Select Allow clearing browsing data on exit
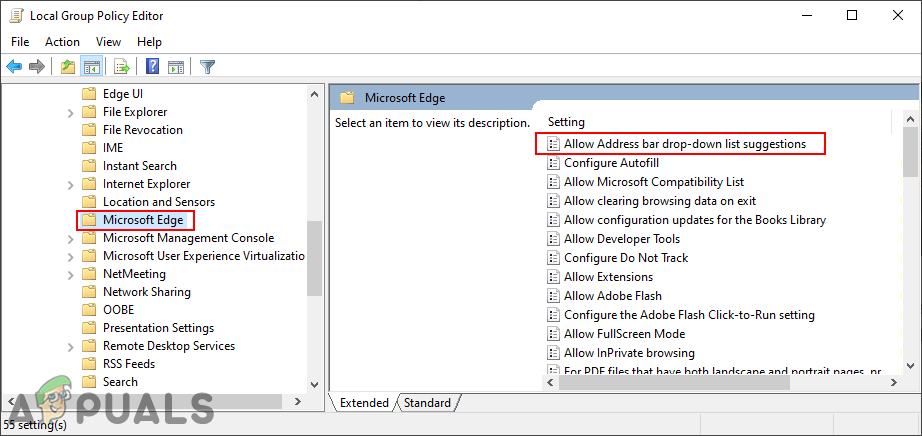 [x=660, y=201]
